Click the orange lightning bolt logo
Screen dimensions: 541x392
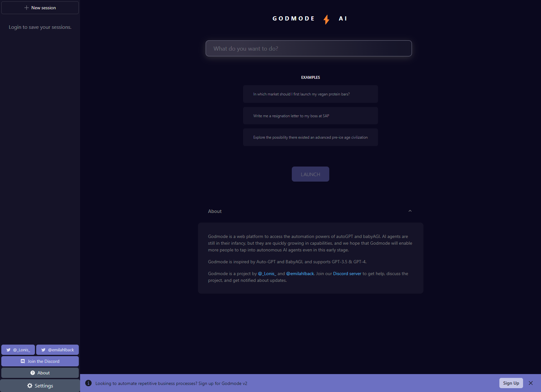(326, 19)
